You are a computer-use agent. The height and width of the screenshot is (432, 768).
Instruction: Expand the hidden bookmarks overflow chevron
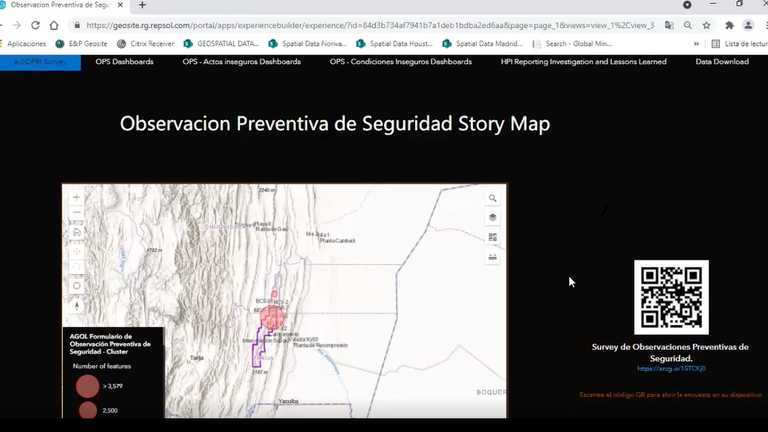coord(696,44)
